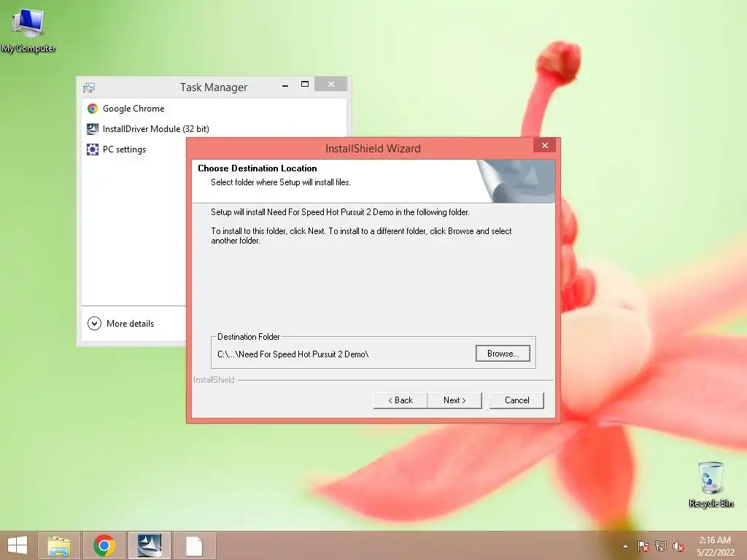Click the PC settings gear icon in Task Manager
Viewport: 747px width, 560px height.
coord(93,149)
